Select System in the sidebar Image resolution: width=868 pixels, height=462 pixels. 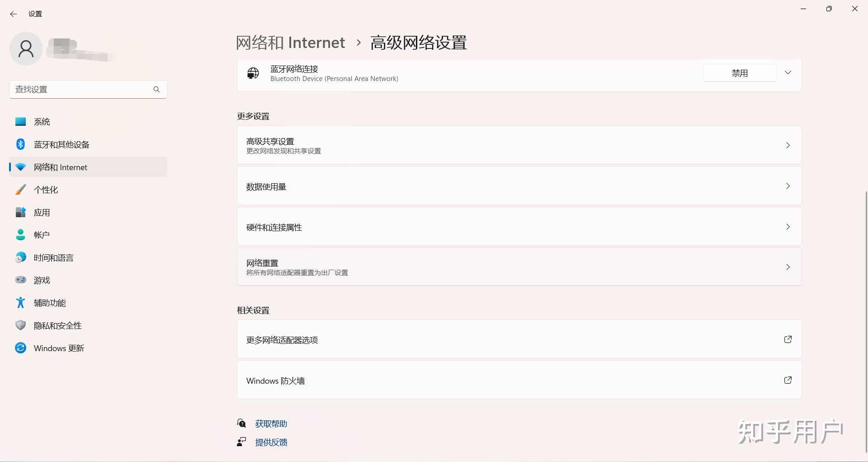pos(42,122)
